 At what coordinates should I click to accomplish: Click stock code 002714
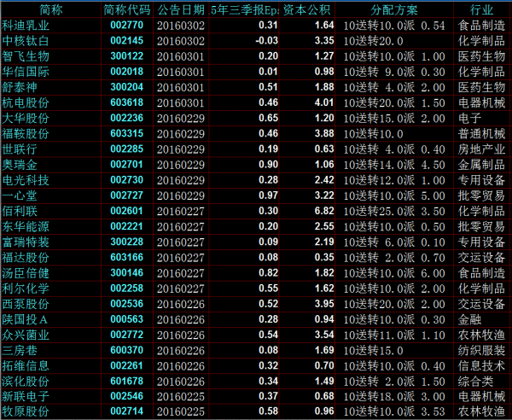point(126,411)
